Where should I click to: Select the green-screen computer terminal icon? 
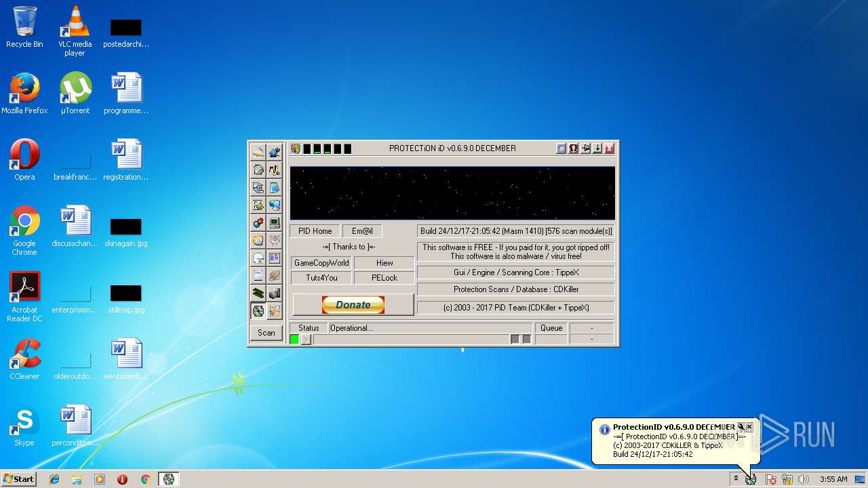tap(274, 222)
